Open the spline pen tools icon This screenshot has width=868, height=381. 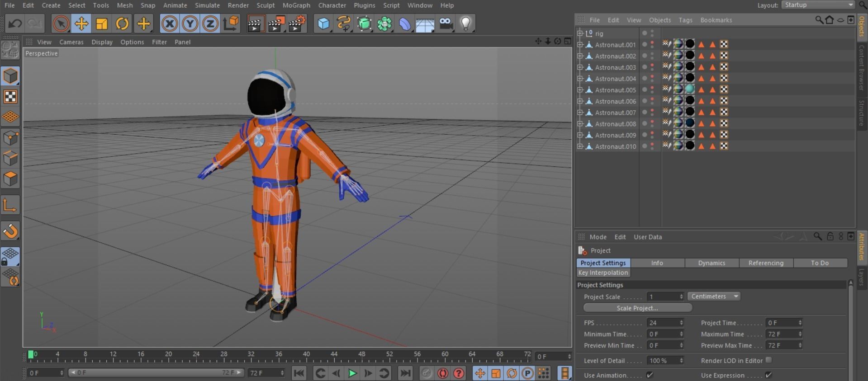click(x=344, y=24)
